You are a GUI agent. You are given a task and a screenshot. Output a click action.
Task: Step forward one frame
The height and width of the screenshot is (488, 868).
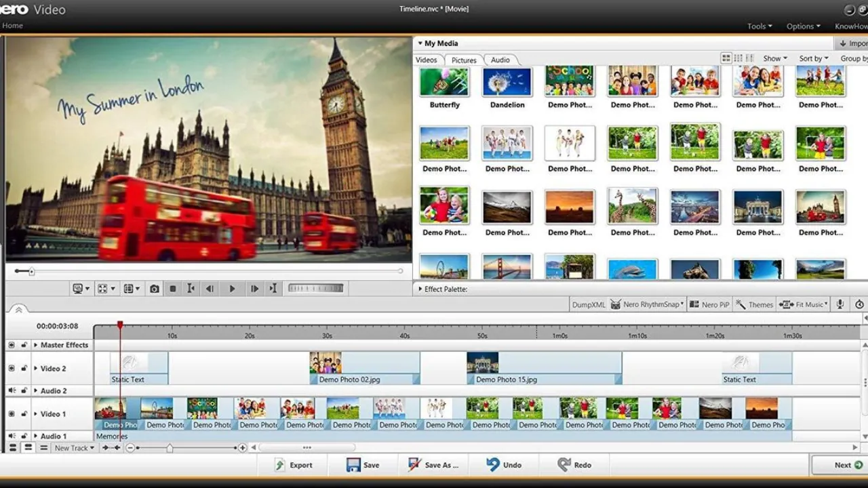(x=254, y=289)
